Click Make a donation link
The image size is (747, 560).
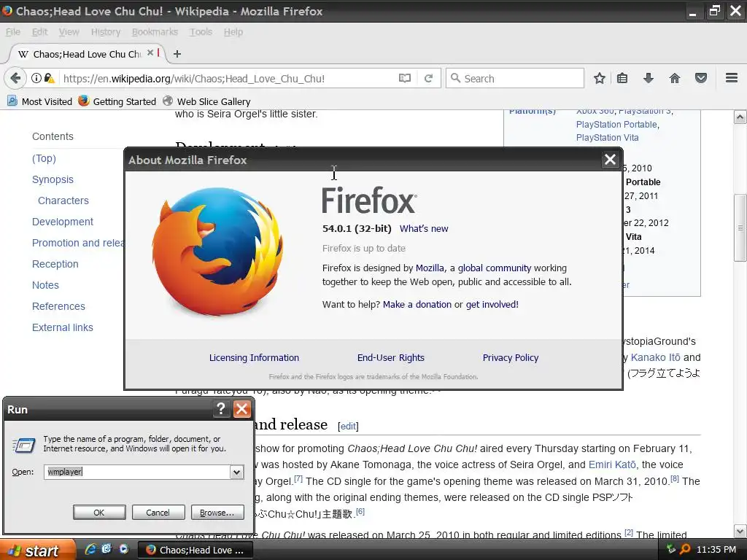click(x=417, y=304)
